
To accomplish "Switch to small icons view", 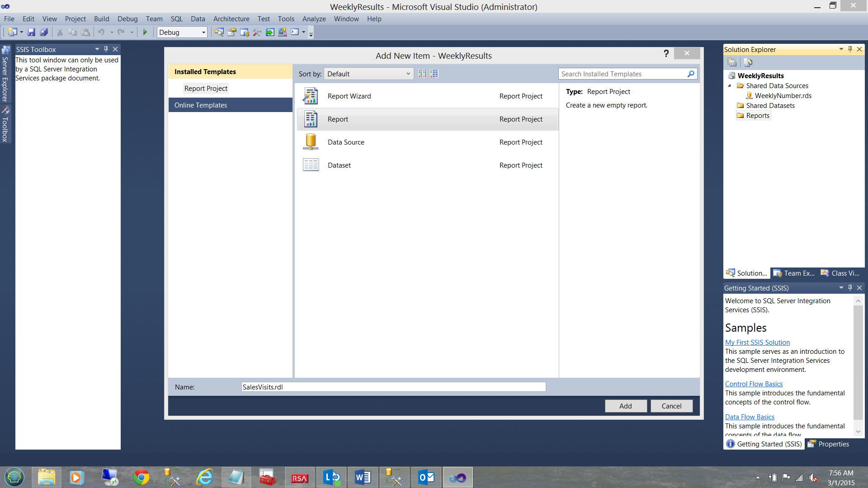I will tap(422, 74).
